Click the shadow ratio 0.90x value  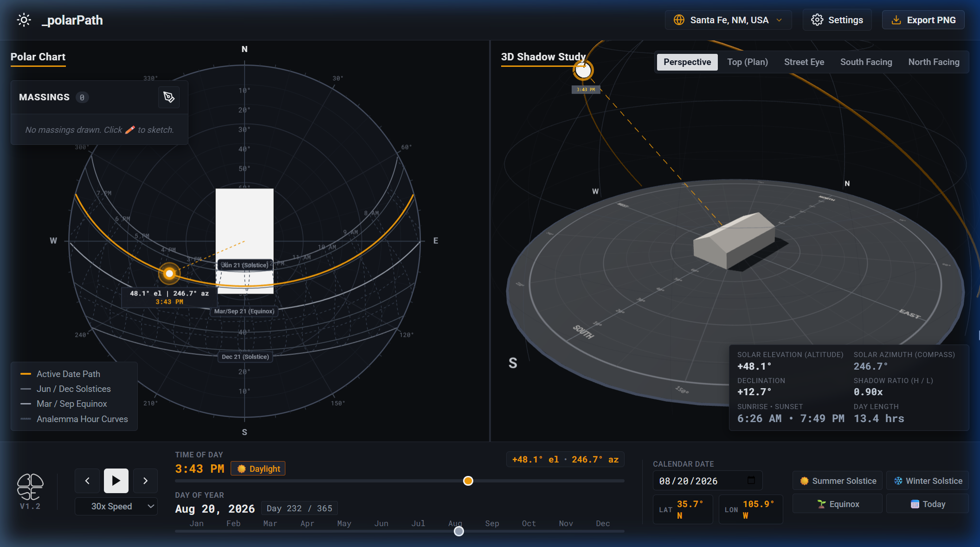(x=868, y=392)
